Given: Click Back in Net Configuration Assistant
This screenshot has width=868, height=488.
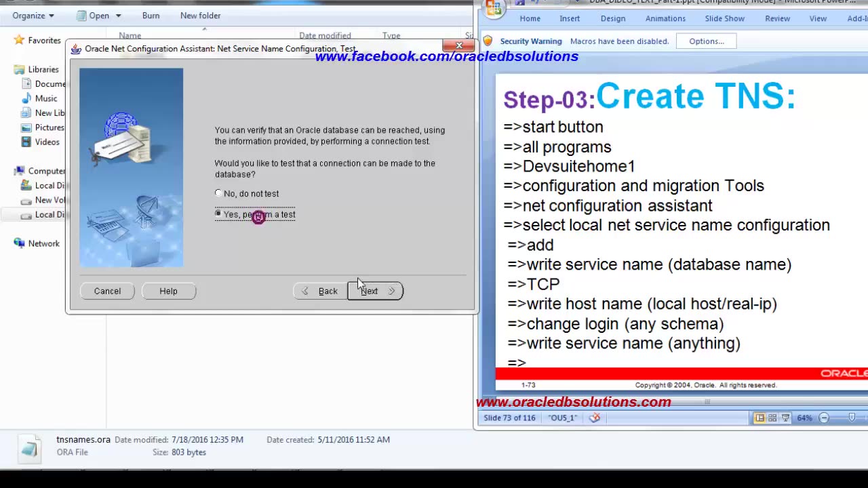Looking at the screenshot, I should coord(320,291).
